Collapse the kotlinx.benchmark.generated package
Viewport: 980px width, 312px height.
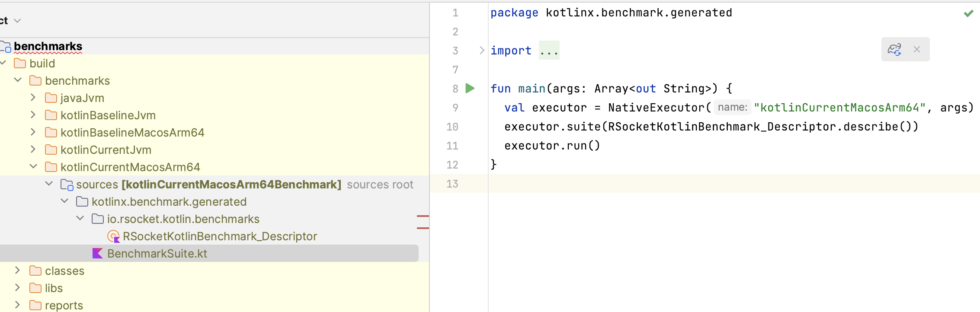(x=65, y=201)
